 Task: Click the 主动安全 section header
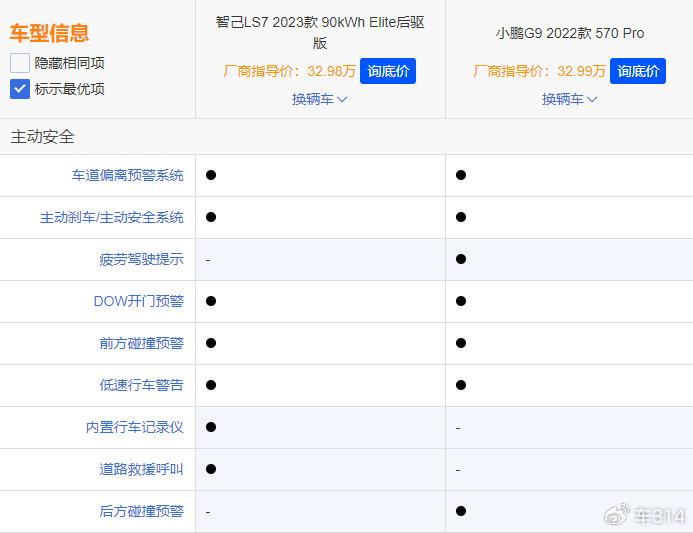pos(42,137)
